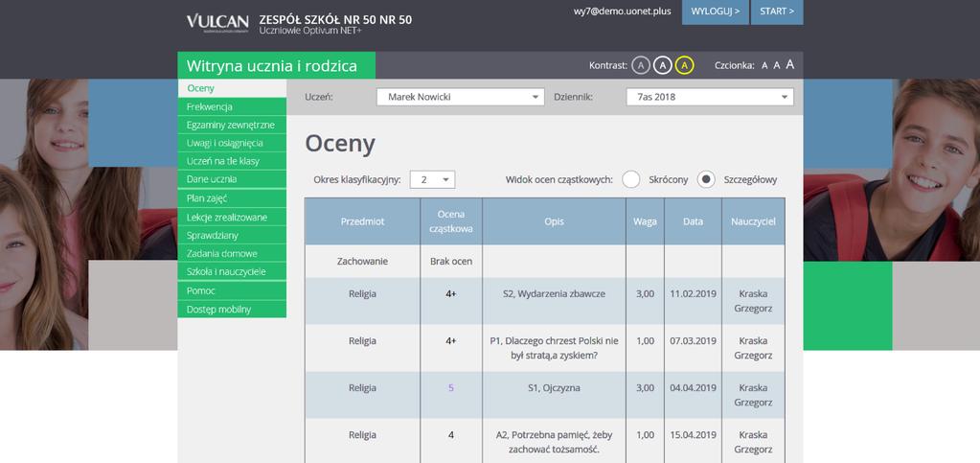Click weight 3,00 in the 11.02.2019 row

coord(645,293)
